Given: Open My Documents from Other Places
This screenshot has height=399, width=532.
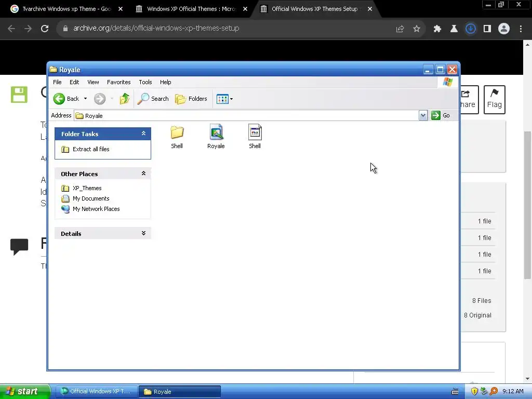Looking at the screenshot, I should (x=90, y=198).
